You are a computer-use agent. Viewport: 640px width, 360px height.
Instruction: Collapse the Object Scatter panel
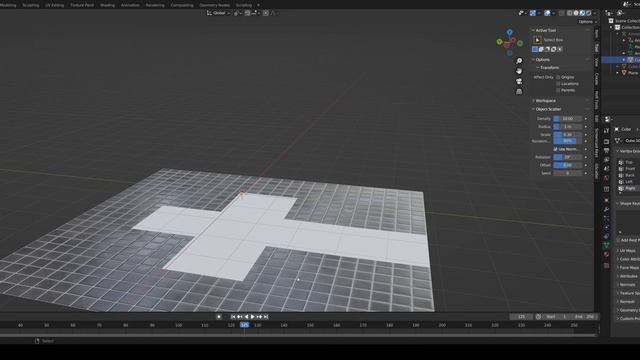pos(547,109)
